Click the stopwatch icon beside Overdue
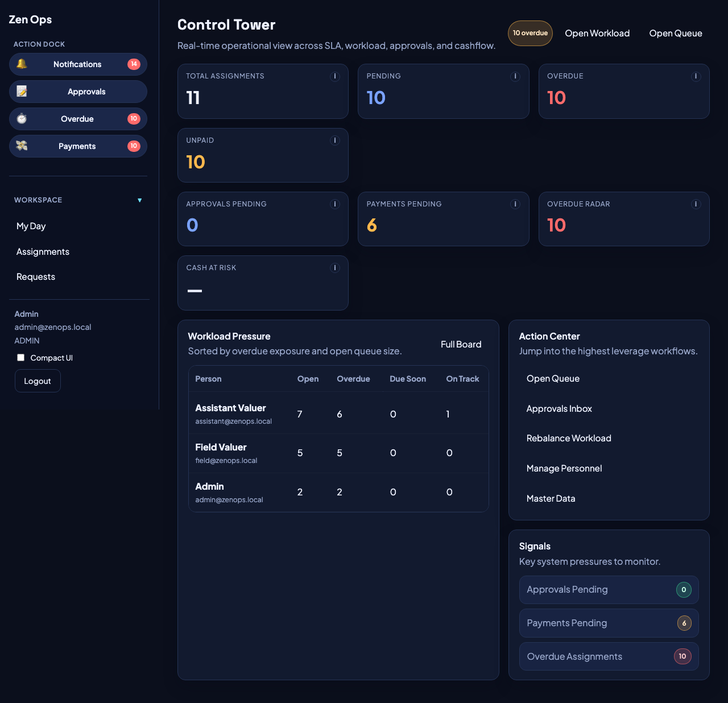Image resolution: width=728 pixels, height=703 pixels. (22, 119)
